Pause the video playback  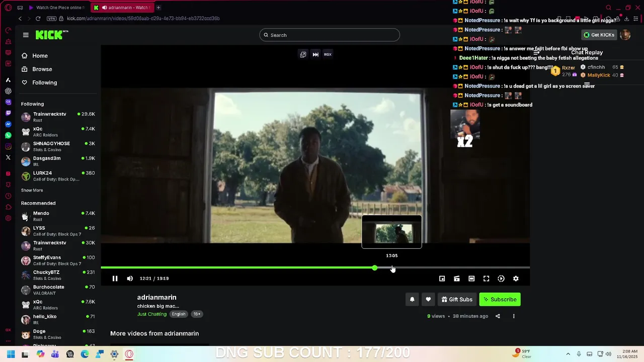pyautogui.click(x=115, y=279)
